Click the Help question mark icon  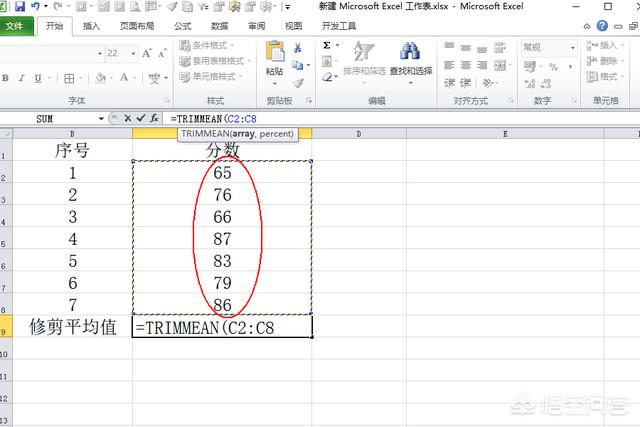coord(602,26)
